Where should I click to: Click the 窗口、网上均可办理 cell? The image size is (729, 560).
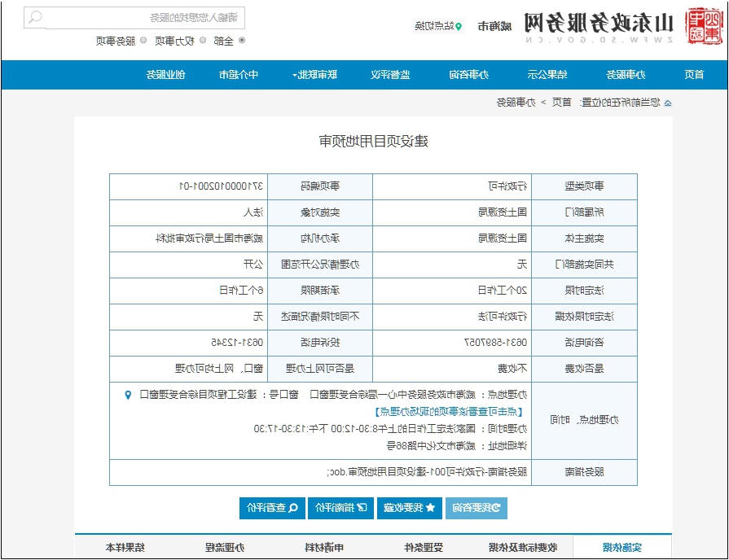click(x=189, y=369)
